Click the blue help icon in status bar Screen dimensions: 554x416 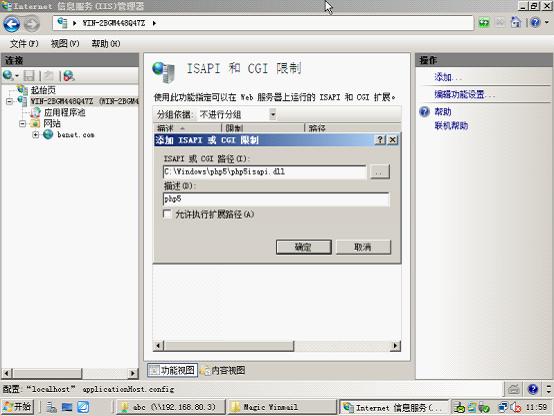(533, 389)
